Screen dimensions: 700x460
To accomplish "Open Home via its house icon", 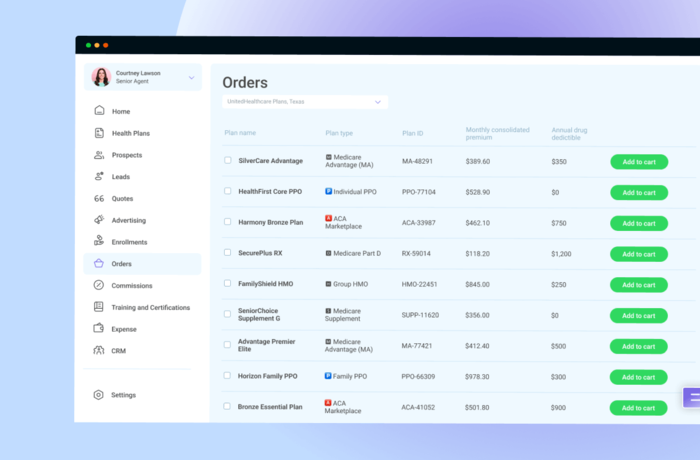I will [x=99, y=110].
